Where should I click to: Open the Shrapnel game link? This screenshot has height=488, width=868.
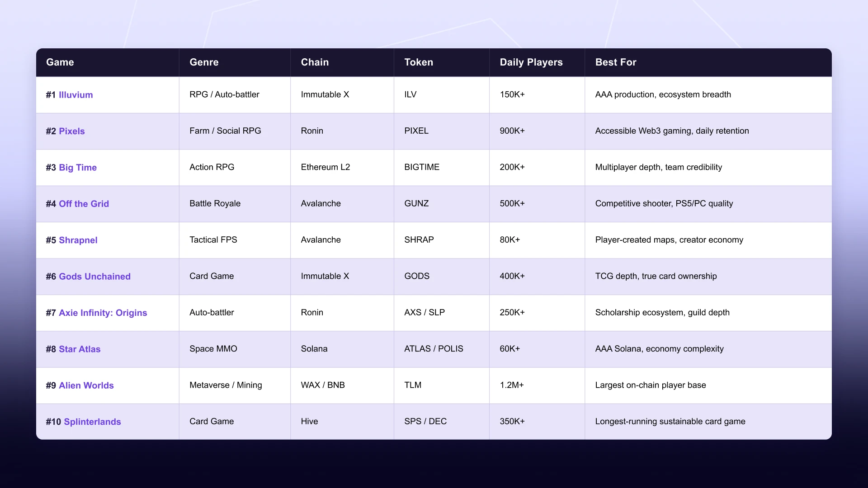[78, 240]
